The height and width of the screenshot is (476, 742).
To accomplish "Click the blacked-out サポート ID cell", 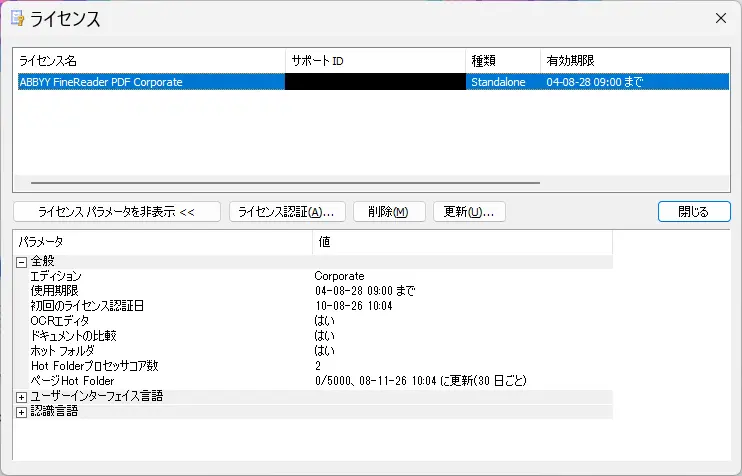I will click(375, 82).
